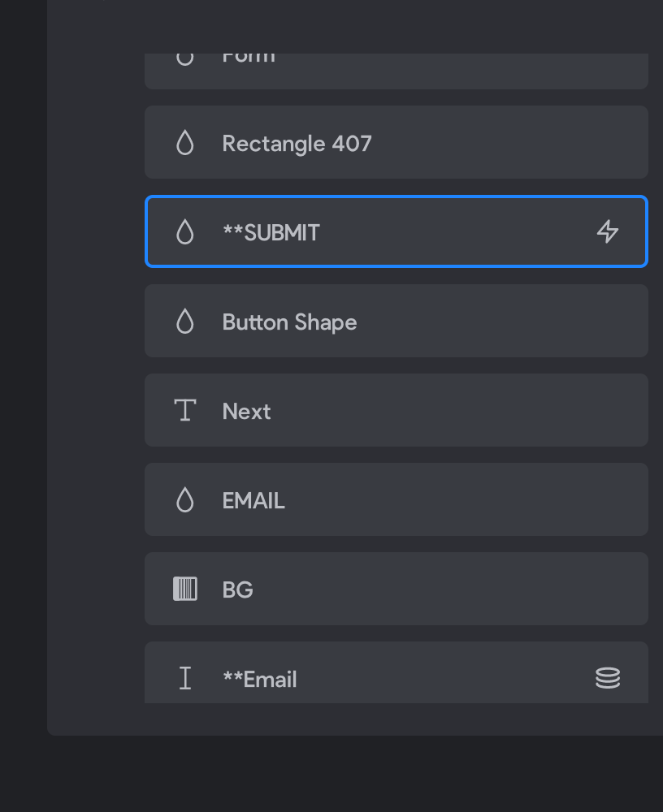Image resolution: width=663 pixels, height=812 pixels.
Task: Select the Next text layer name
Action: coord(246,412)
